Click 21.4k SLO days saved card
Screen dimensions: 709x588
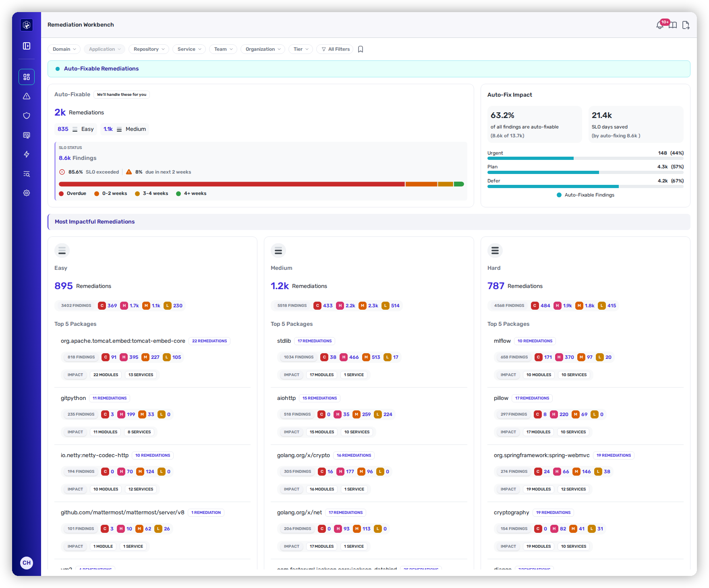[636, 124]
